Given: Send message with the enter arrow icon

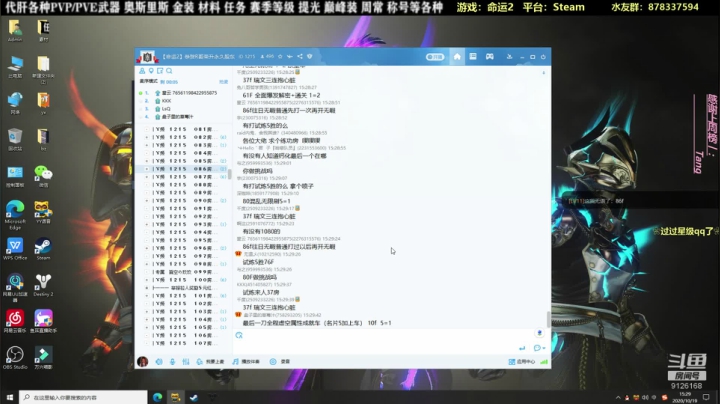Looking at the screenshot, I should point(522,348).
